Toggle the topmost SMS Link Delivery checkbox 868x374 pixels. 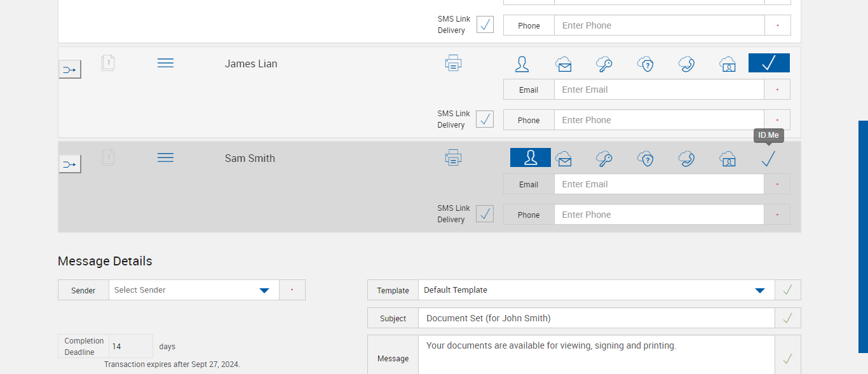485,25
